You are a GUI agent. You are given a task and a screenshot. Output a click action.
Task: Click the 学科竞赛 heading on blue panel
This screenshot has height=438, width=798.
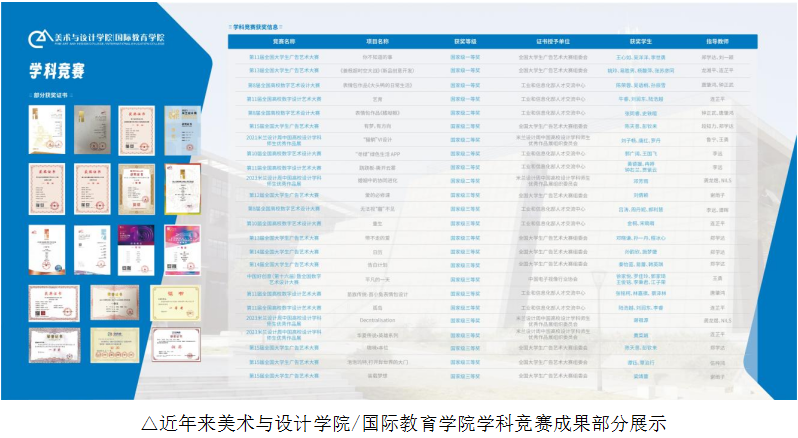point(57,70)
